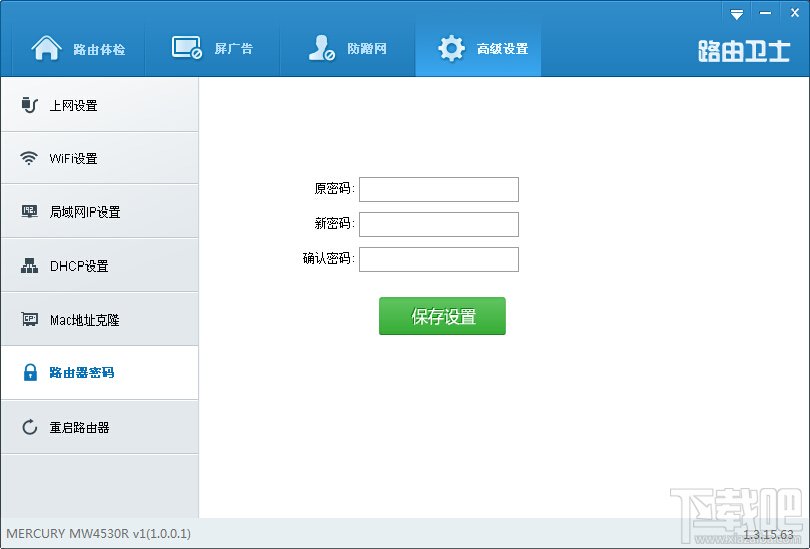Focus the 新密码 input field
The height and width of the screenshot is (549, 810).
439,224
